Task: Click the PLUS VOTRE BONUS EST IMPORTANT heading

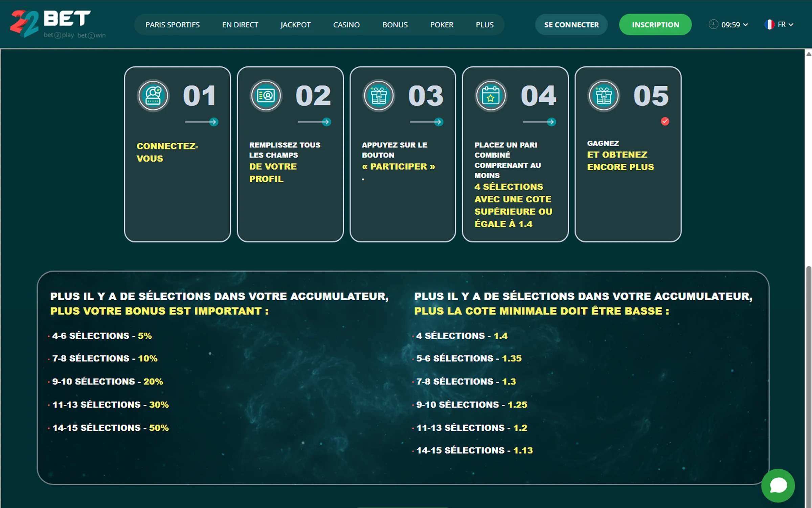Action: tap(159, 311)
